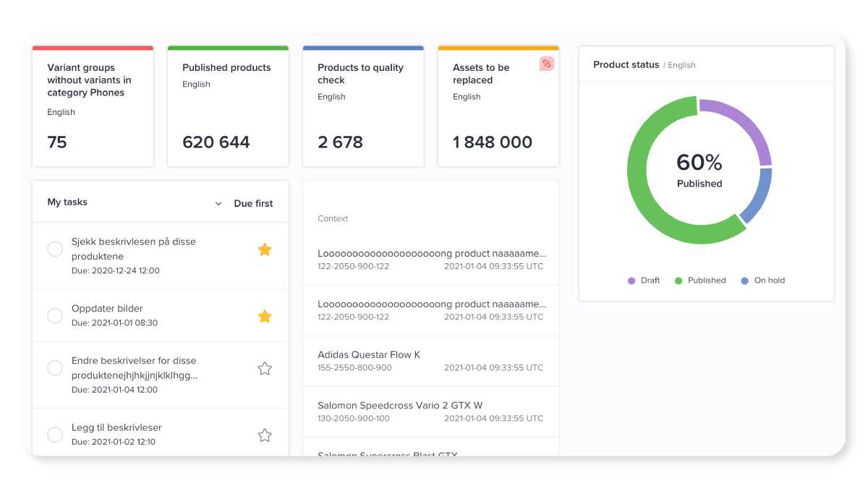Complete the Endre beskrivelser task
868x488 pixels.
coord(55,368)
